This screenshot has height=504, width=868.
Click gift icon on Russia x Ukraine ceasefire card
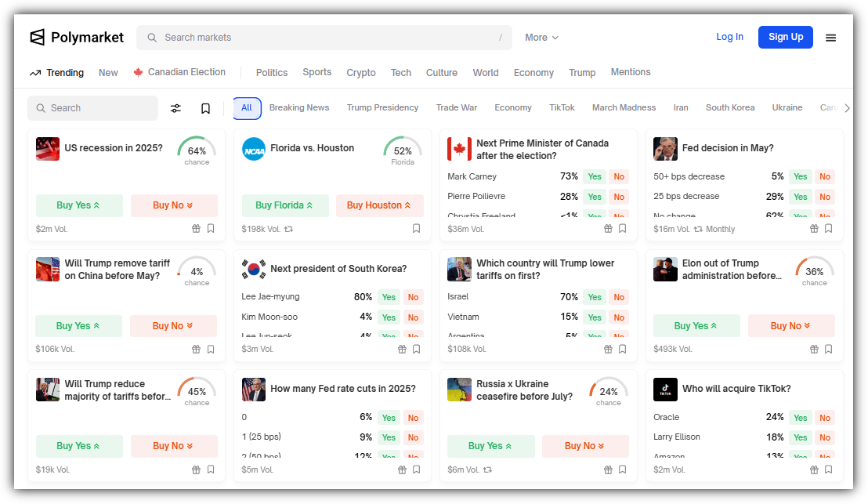[x=608, y=470]
